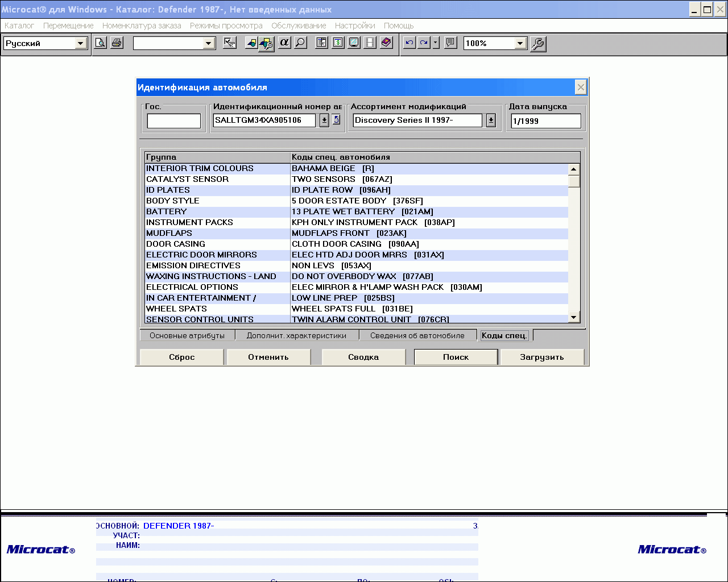Open the Discovery Series II model dropdown
The height and width of the screenshot is (582, 728).
491,120
